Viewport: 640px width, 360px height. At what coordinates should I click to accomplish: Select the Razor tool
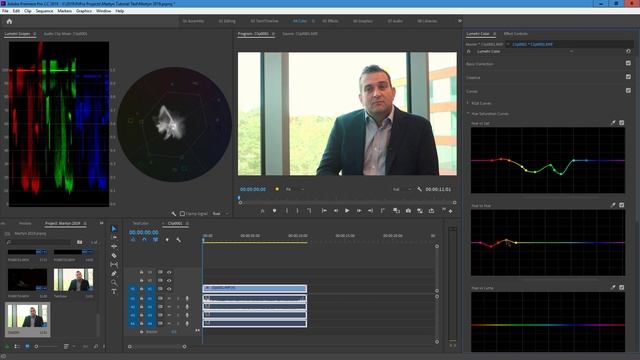(114, 256)
